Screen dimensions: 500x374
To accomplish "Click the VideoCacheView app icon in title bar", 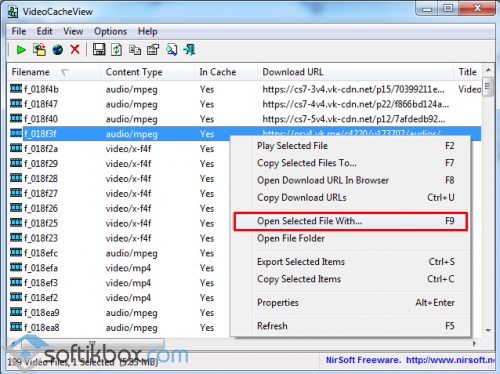I will pos(13,12).
